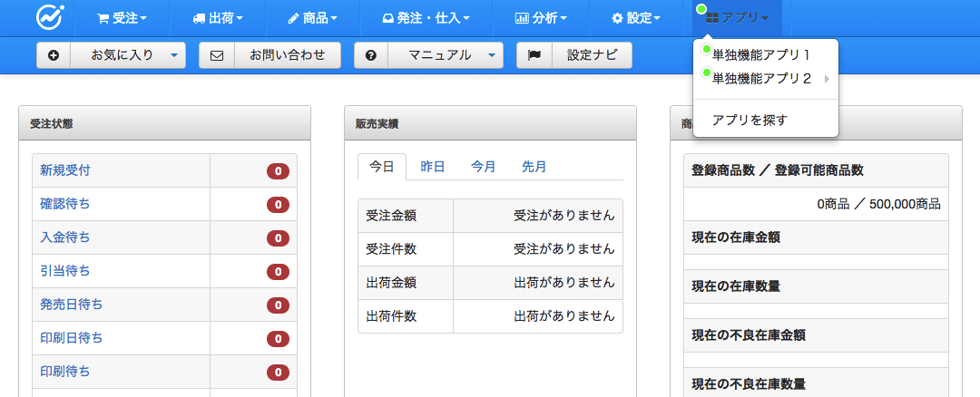Open the 設定 menu with gear icon
This screenshot has height=397, width=980.
[636, 17]
